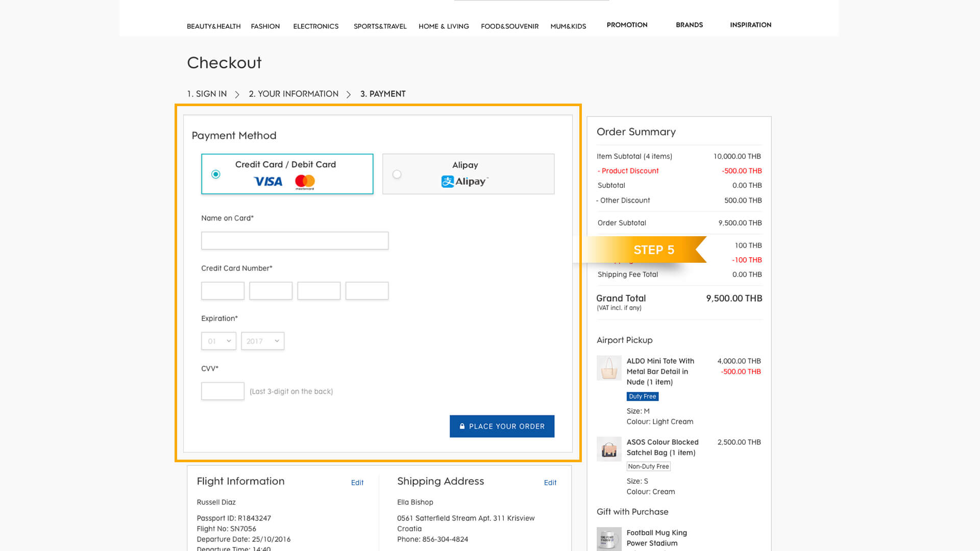Focus the fourth credit card number box
Screen dimensions: 980x551
(366, 291)
